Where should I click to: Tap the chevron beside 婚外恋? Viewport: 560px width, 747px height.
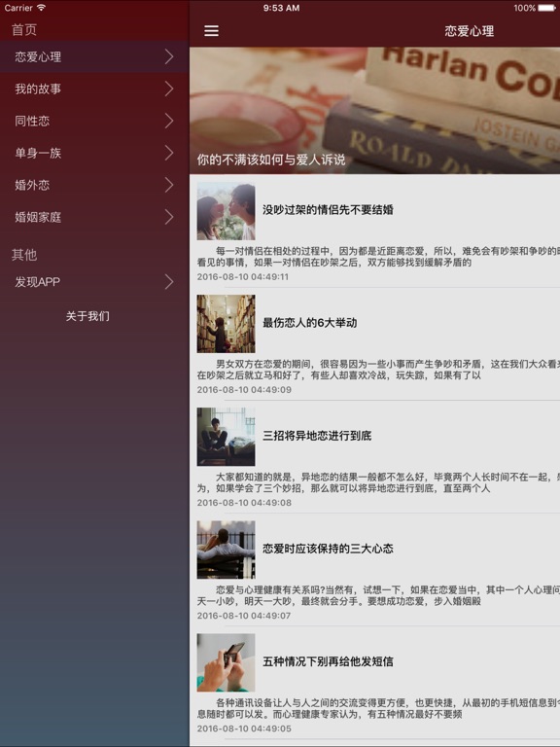(x=169, y=185)
